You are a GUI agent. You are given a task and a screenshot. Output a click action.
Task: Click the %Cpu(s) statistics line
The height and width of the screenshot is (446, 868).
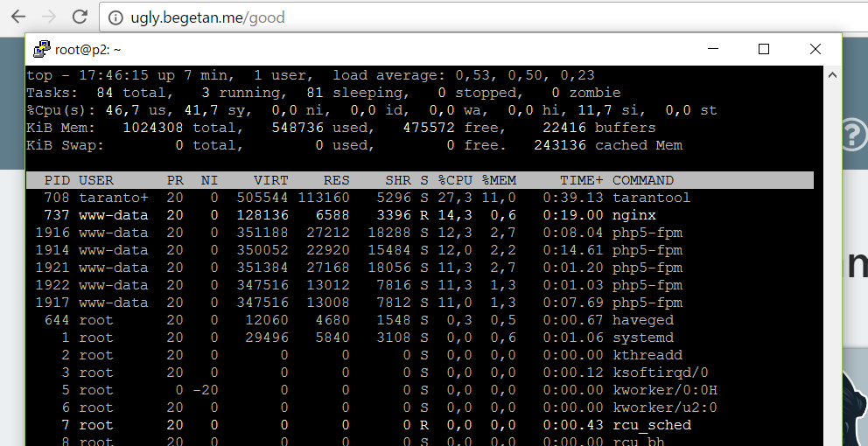[372, 110]
